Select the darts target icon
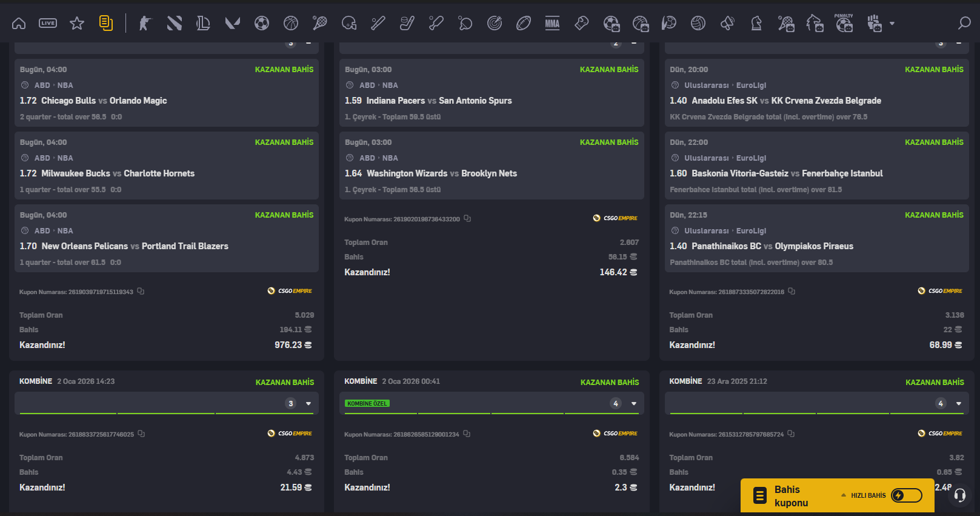The width and height of the screenshot is (980, 516). [495, 24]
